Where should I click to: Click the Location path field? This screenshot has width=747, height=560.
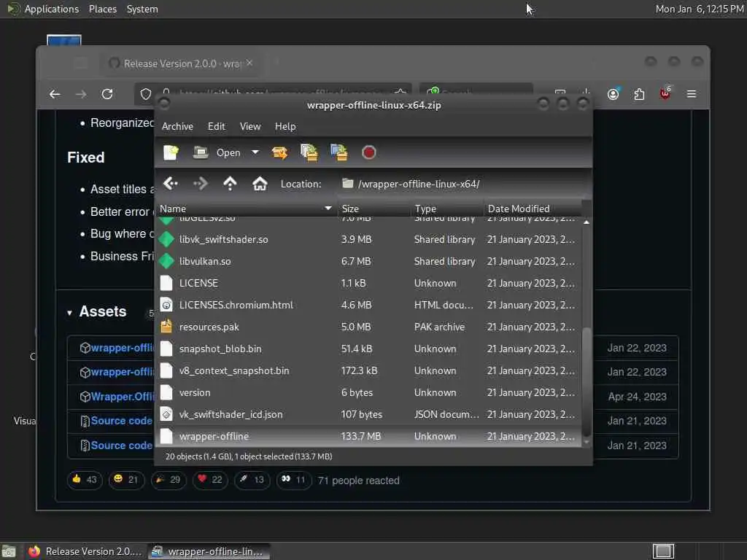point(463,184)
